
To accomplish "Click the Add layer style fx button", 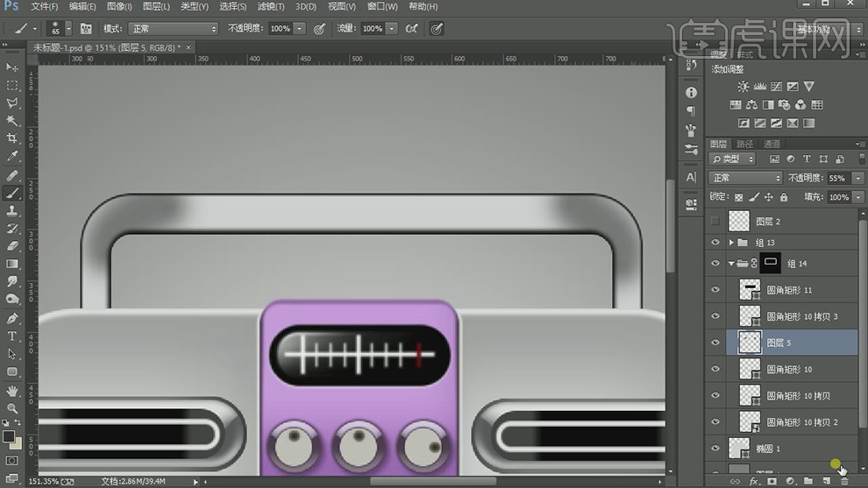I will (x=753, y=481).
